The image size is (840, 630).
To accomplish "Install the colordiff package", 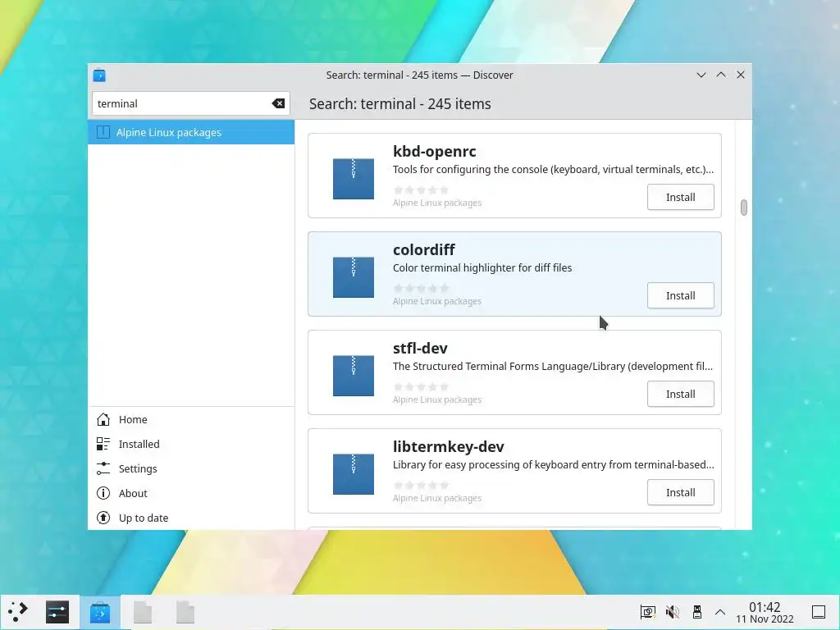I will [680, 295].
